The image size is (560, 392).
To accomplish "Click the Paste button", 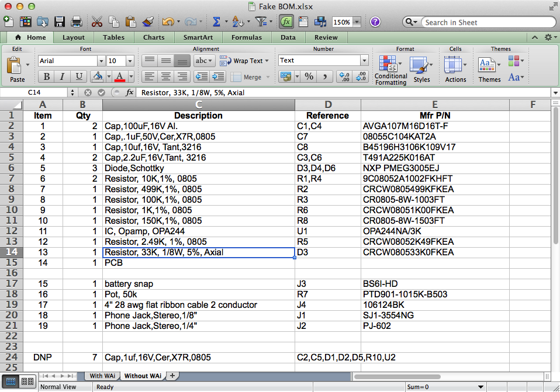I will pyautogui.click(x=17, y=70).
